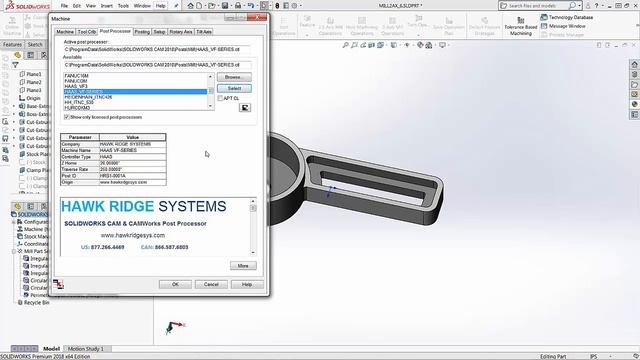Click the More button
Image resolution: width=640 pixels, height=360 pixels.
[x=243, y=266]
